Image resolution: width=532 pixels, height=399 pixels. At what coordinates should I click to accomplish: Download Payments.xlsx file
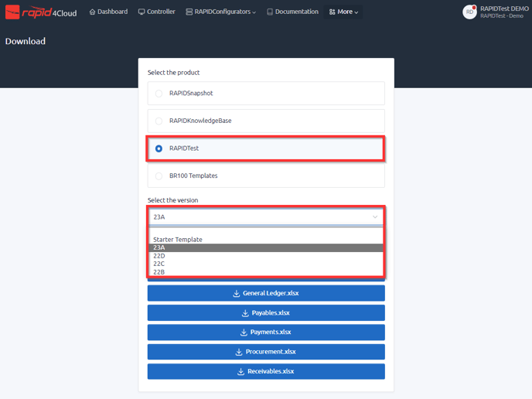pyautogui.click(x=266, y=332)
